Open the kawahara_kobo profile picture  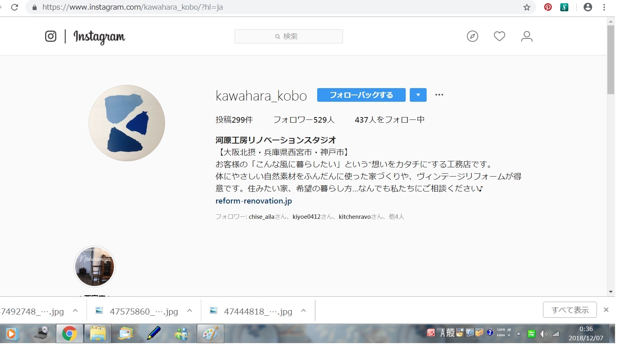127,123
